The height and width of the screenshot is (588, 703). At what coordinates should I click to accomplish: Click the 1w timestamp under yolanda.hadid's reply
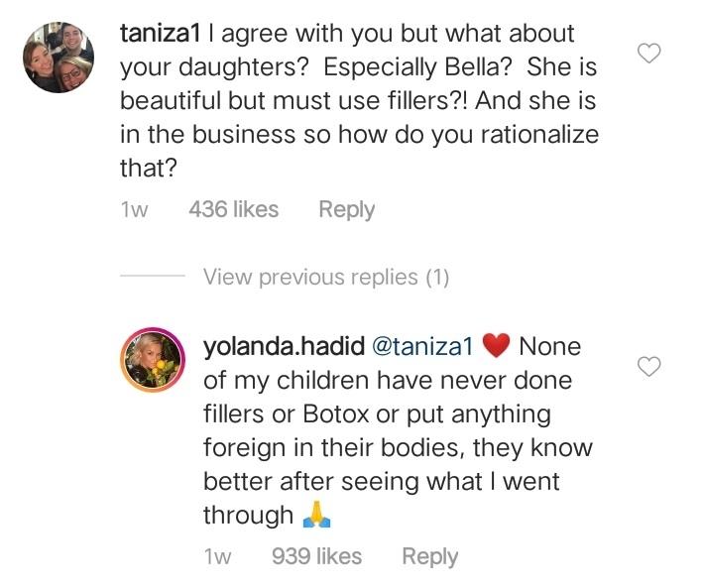point(217,556)
